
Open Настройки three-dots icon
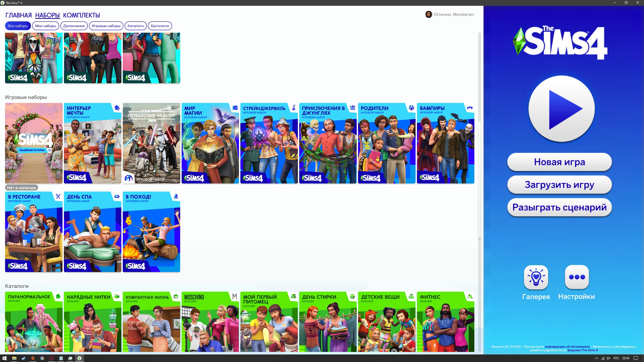[x=577, y=277]
